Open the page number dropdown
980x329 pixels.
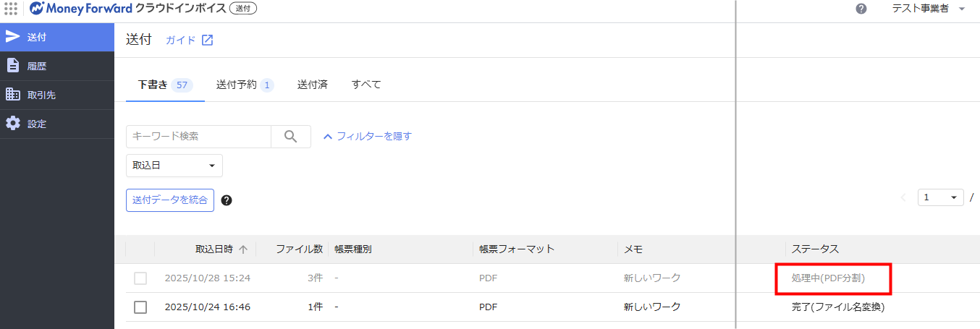(x=940, y=197)
